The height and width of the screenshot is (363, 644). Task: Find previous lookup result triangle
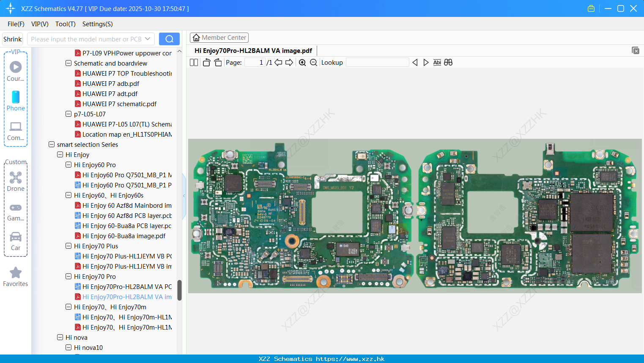click(x=415, y=63)
